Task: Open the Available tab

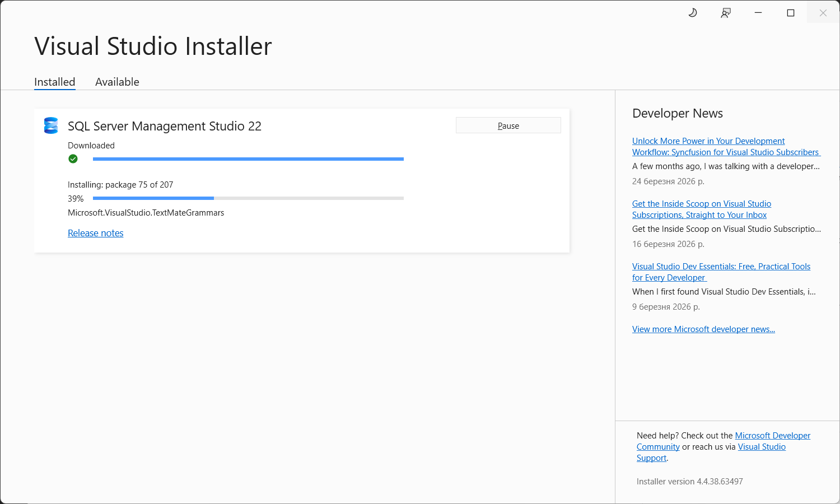Action: click(117, 82)
